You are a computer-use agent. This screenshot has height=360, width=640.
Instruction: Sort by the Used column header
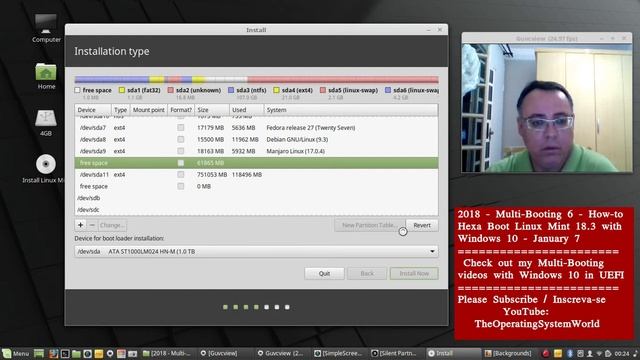(246, 110)
